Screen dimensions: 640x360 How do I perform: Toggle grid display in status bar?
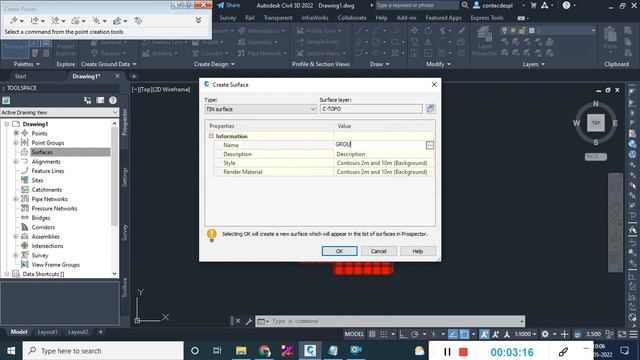coord(372,334)
